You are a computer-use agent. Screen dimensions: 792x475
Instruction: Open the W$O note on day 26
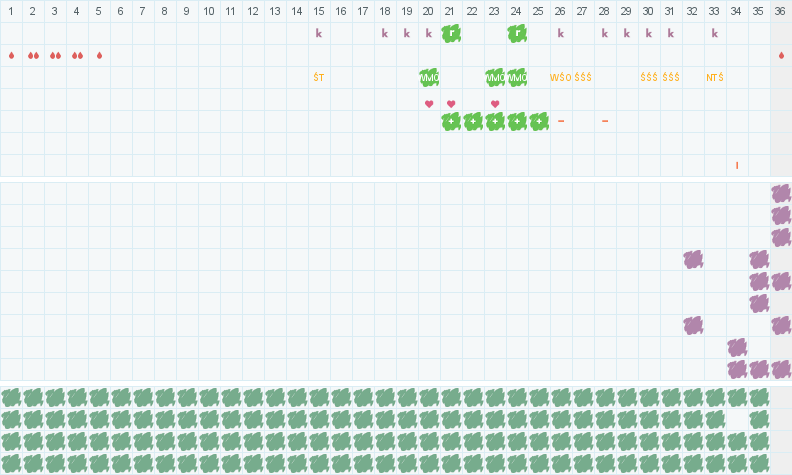[x=561, y=77]
